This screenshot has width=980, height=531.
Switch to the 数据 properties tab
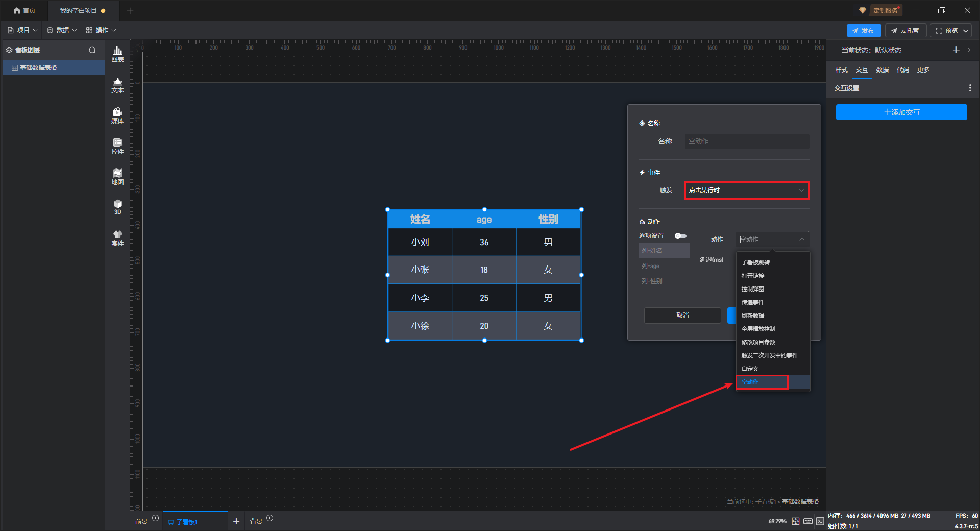click(882, 70)
